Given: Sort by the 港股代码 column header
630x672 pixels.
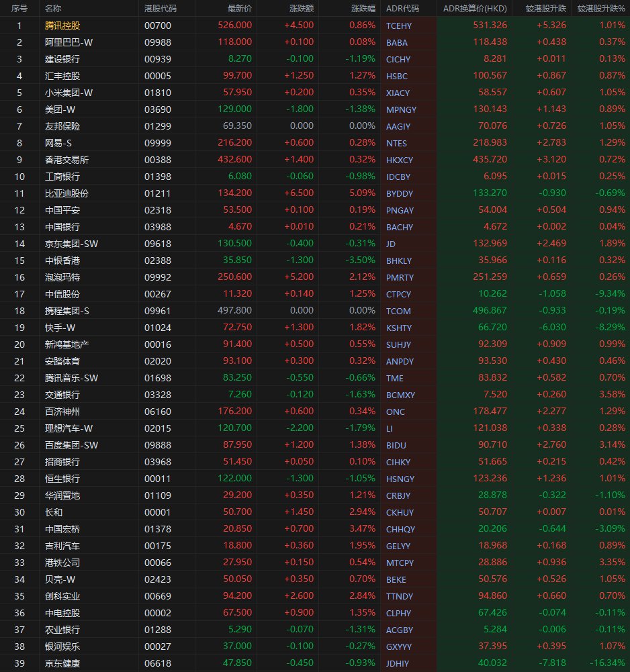Looking at the screenshot, I should 161,9.
